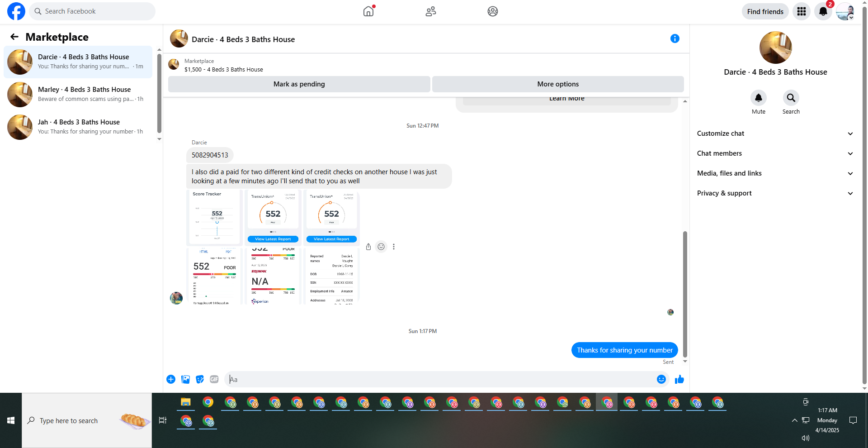
Task: Click Find friends button
Action: pos(765,11)
